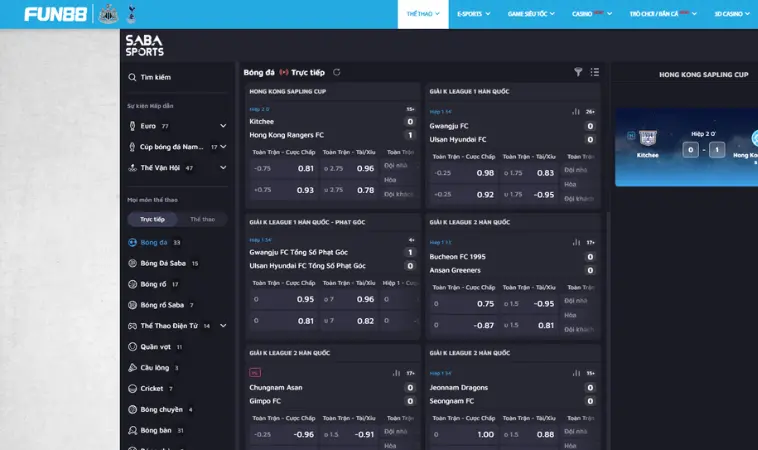Expand Thể Thao Điện Tử category
This screenshot has height=450, width=758.
click(223, 326)
